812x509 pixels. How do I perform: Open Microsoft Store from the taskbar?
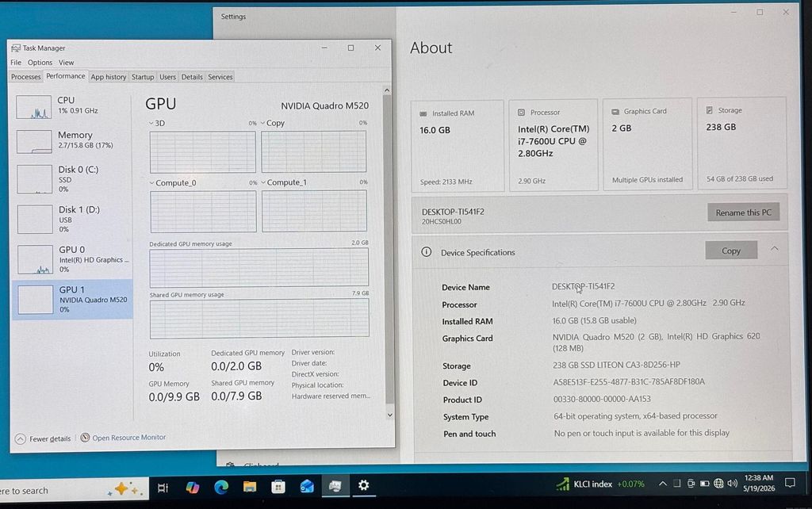point(278,486)
